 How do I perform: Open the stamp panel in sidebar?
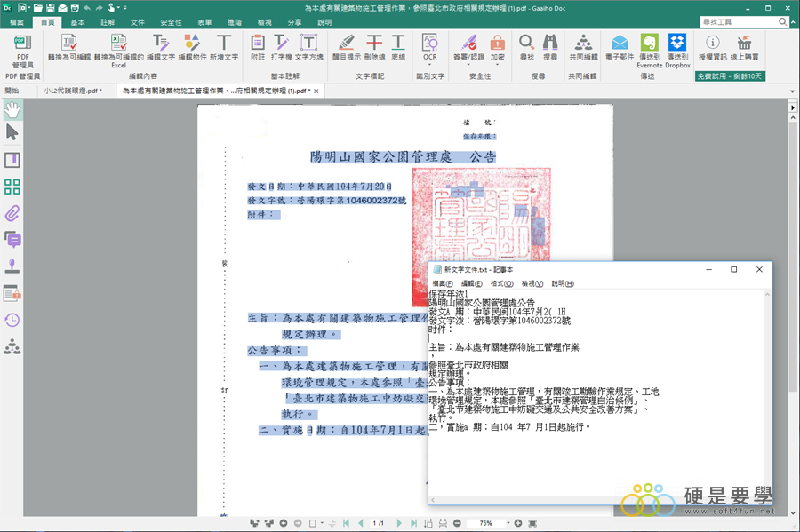[12, 266]
